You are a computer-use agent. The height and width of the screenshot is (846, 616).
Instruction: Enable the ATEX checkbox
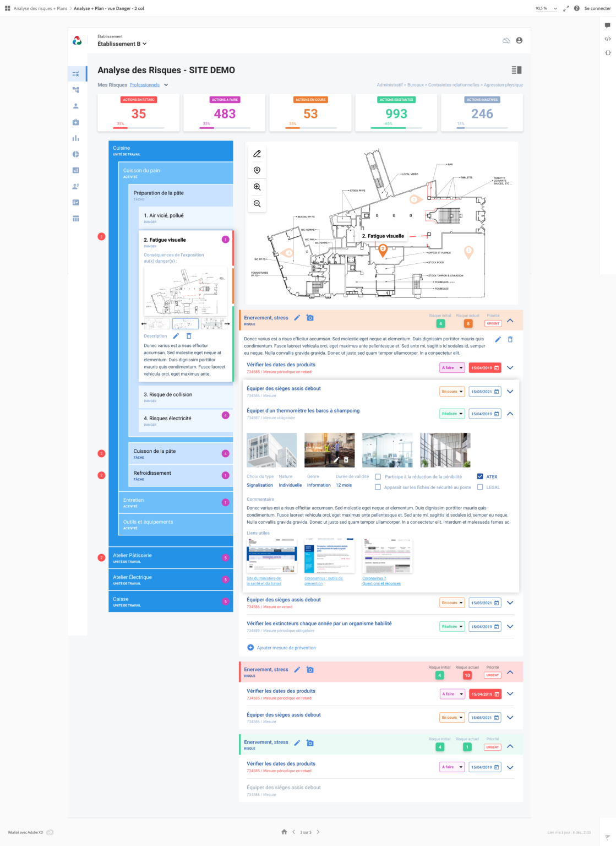coord(480,476)
